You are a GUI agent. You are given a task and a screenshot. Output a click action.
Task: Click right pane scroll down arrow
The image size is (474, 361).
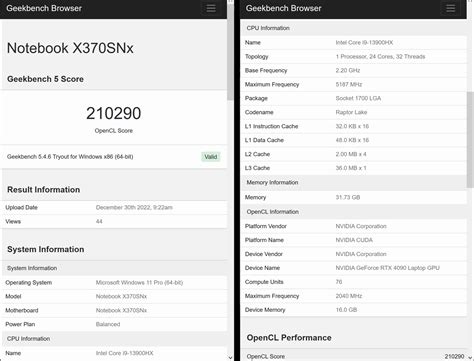(x=470, y=358)
